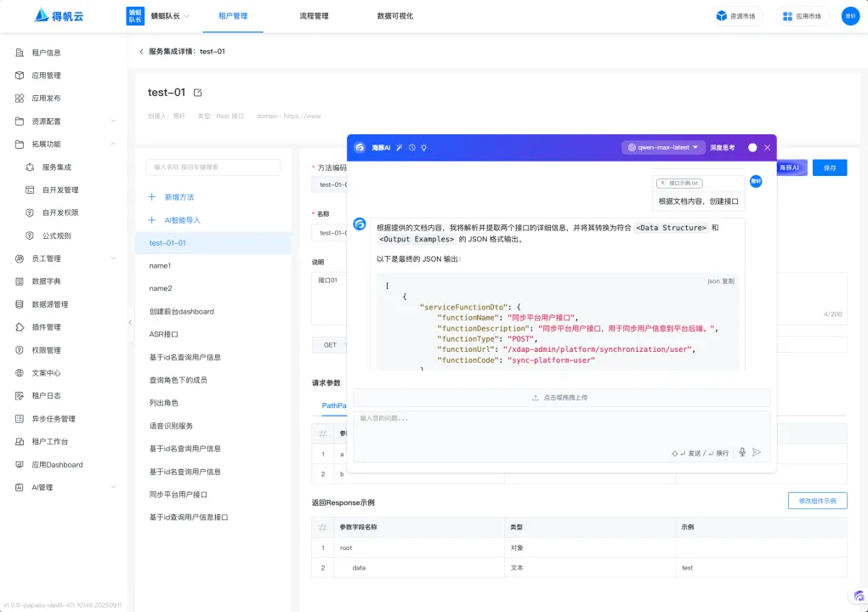Image resolution: width=868 pixels, height=612 pixels.
Task: Click the blue 保存 button
Action: tap(829, 167)
